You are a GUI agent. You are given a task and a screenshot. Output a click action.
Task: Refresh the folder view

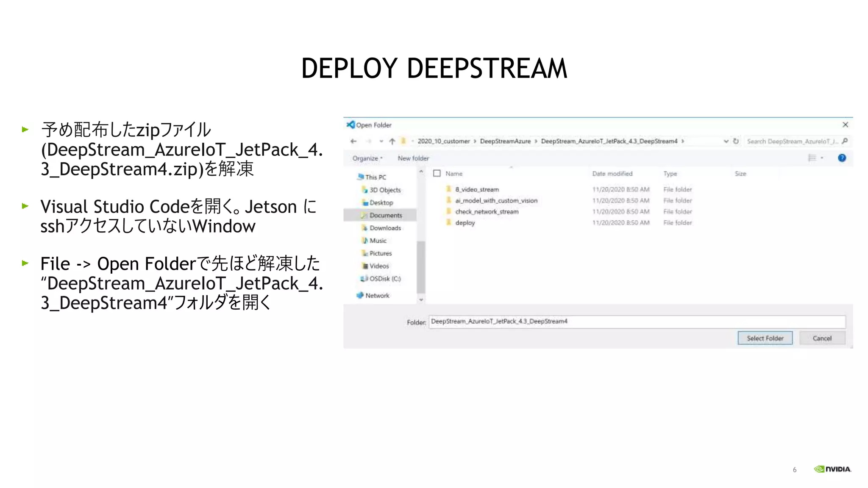736,141
